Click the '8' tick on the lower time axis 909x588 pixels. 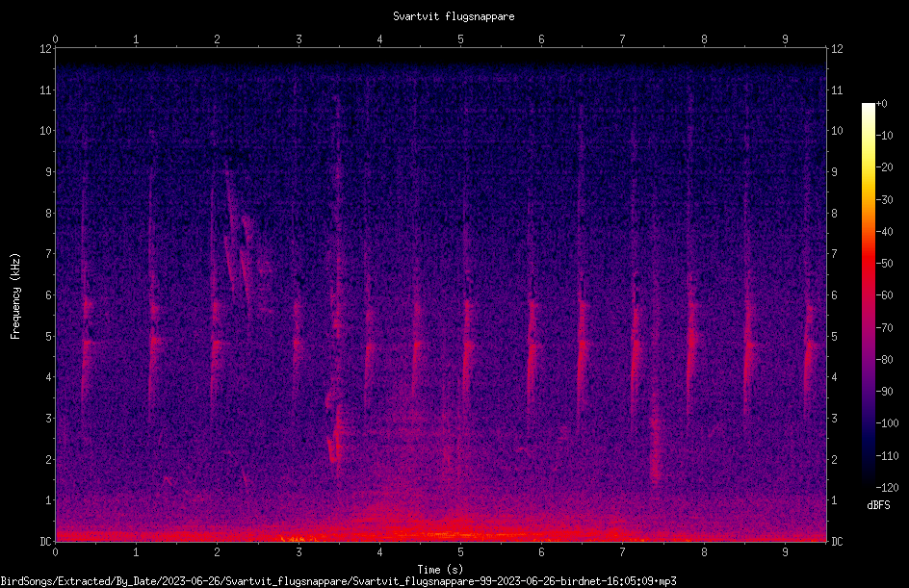point(704,552)
